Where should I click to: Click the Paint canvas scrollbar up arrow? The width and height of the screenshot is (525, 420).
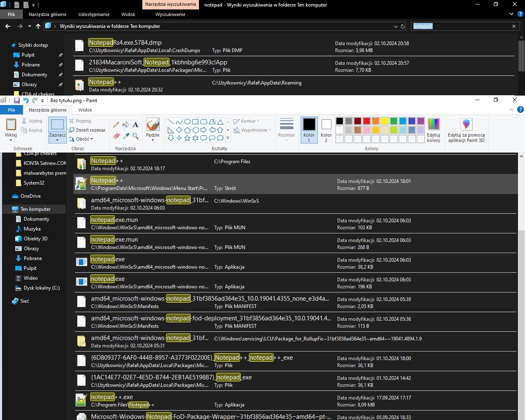tap(521, 156)
